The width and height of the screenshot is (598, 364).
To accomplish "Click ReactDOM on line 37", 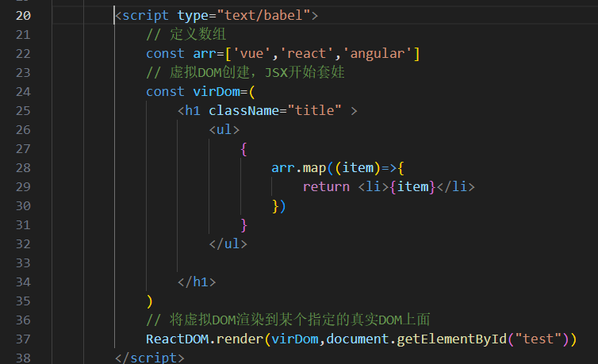I will 177,339.
